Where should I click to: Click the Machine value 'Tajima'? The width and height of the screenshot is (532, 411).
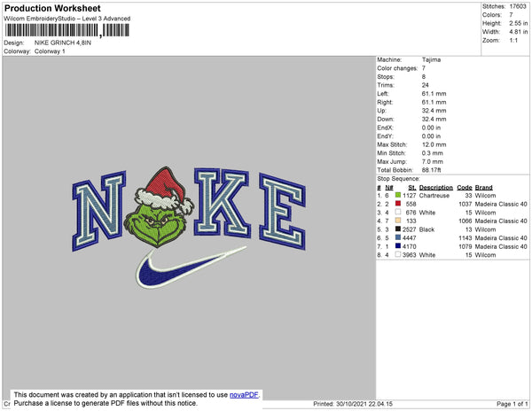[431, 59]
